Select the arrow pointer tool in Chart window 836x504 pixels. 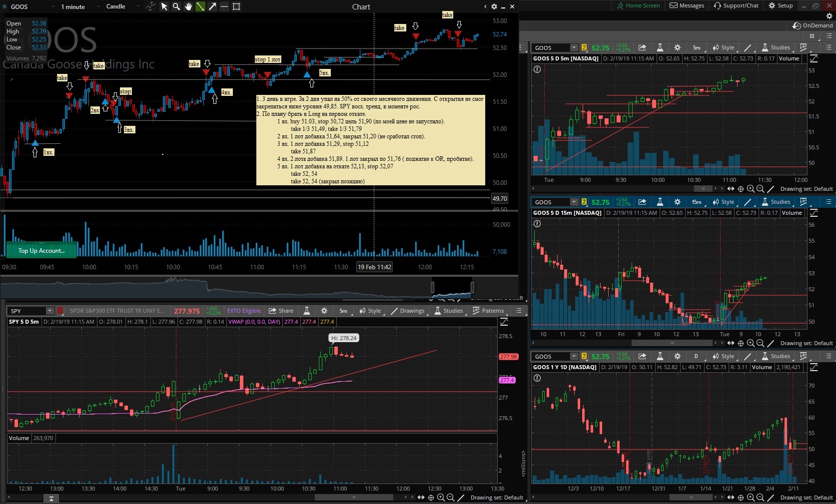[164, 6]
